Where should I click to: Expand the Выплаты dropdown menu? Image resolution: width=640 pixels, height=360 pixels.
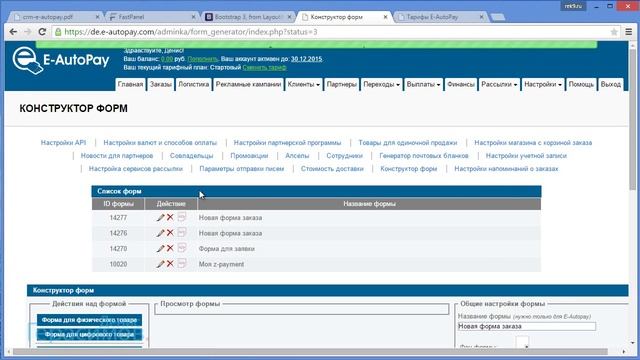click(423, 84)
